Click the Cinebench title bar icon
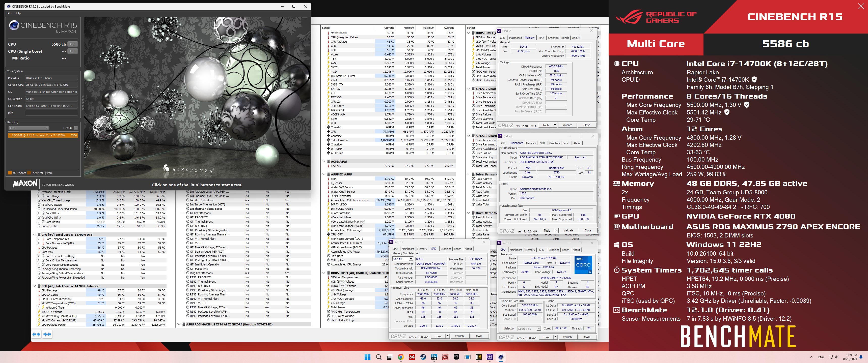The image size is (868, 363). [9, 6]
